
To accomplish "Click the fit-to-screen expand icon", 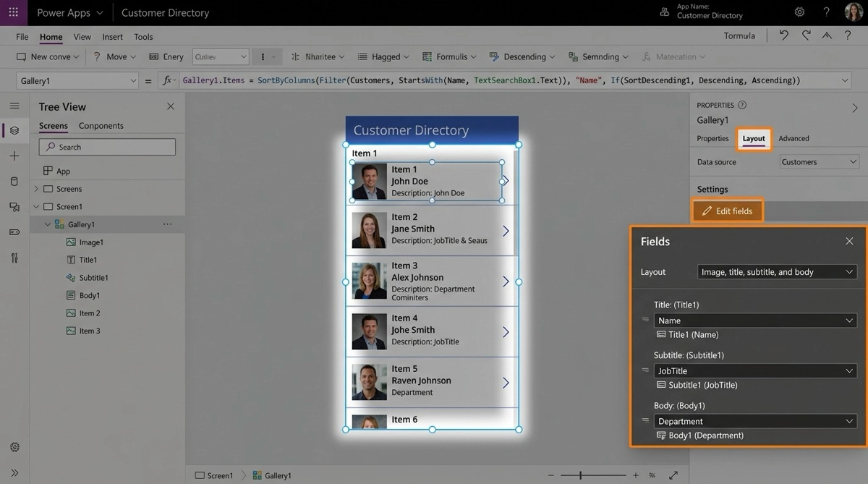I will pyautogui.click(x=673, y=475).
